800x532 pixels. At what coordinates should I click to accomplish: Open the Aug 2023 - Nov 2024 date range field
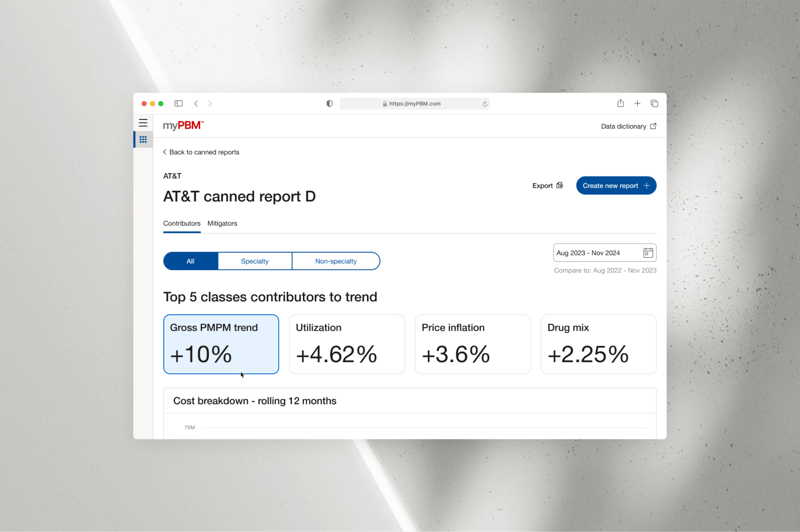tap(595, 253)
